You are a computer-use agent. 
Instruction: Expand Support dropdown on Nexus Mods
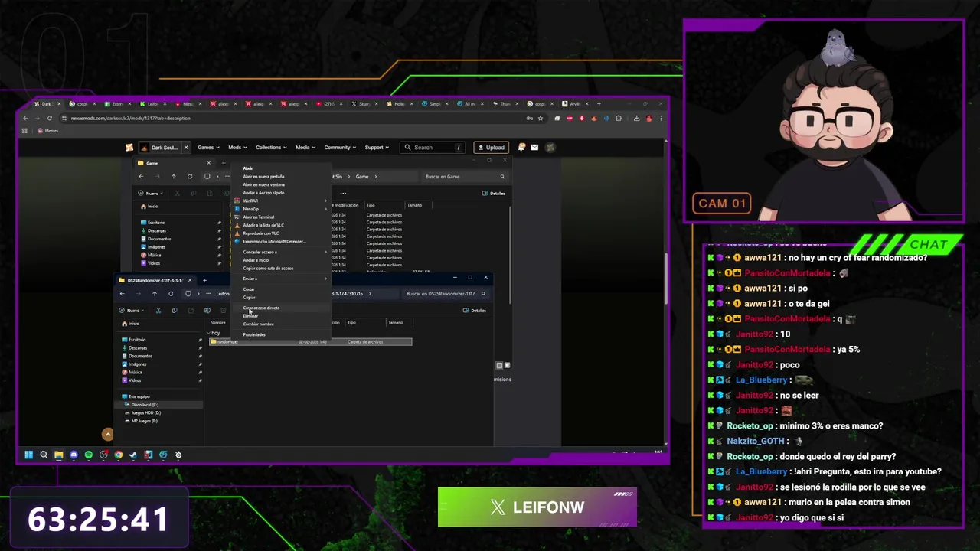click(377, 147)
